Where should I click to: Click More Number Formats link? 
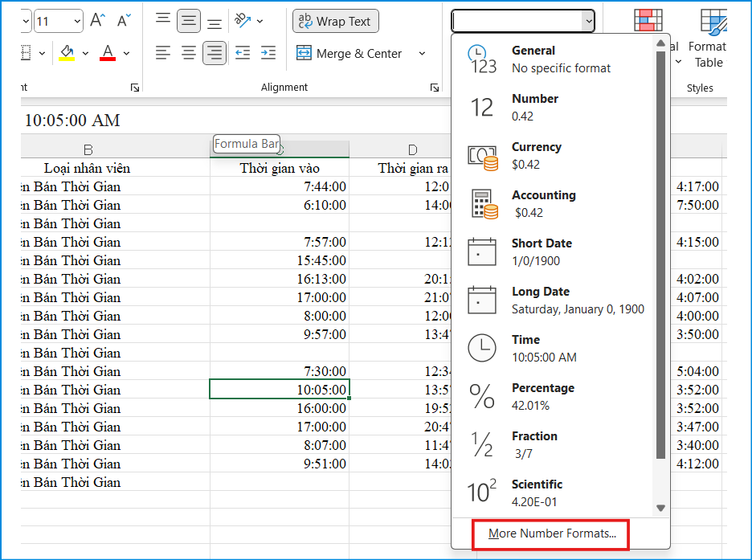click(x=552, y=533)
